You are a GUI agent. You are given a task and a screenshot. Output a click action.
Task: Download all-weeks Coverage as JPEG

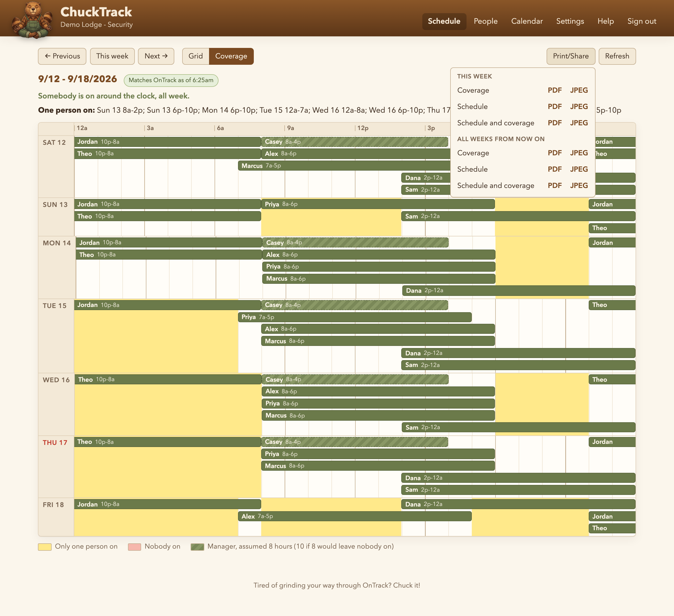click(x=579, y=153)
